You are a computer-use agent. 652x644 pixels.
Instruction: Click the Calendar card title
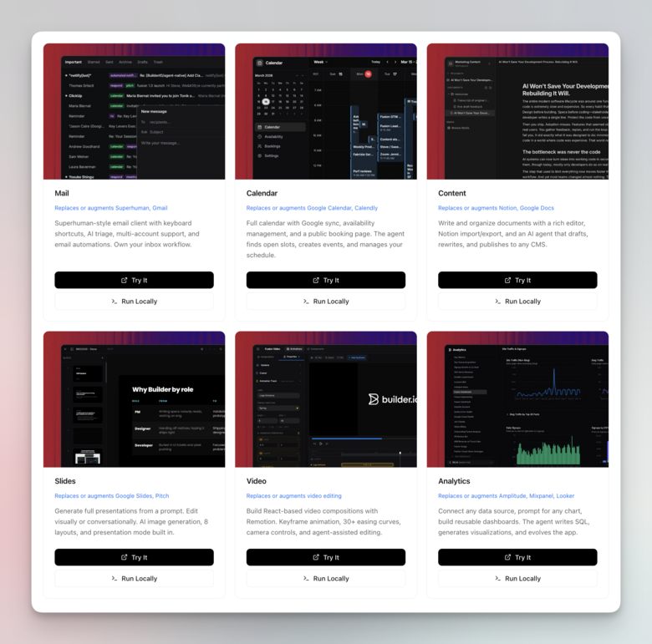tap(262, 193)
